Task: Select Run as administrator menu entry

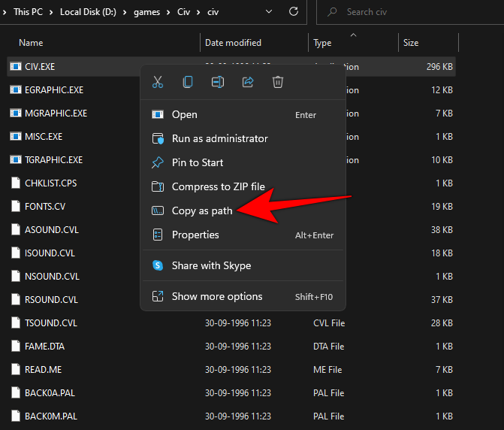Action: 219,138
